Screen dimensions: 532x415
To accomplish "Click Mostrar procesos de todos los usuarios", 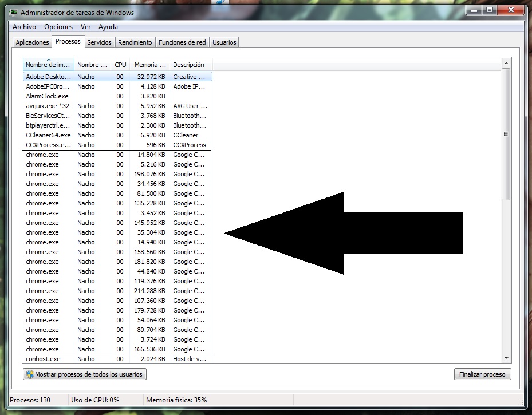I will coord(84,374).
